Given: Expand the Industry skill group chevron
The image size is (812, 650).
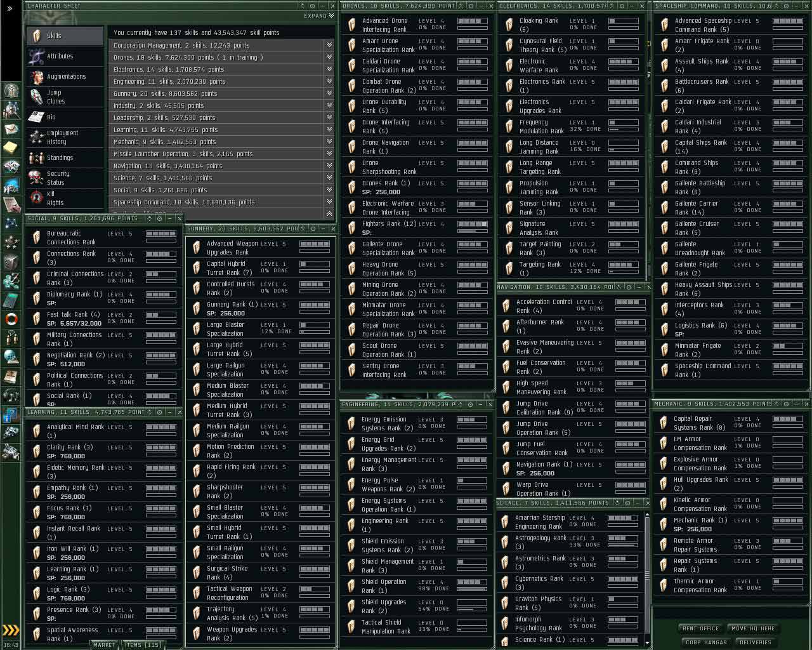Looking at the screenshot, I should 329,105.
